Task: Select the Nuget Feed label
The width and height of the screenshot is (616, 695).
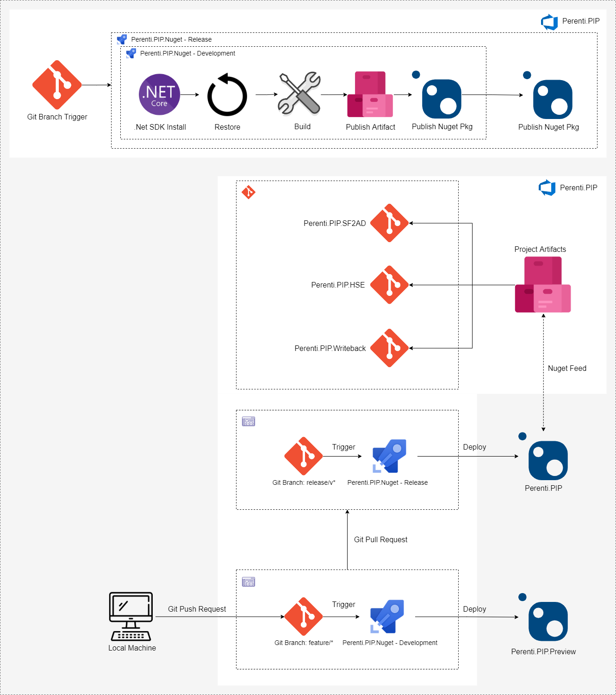Action: click(x=567, y=368)
